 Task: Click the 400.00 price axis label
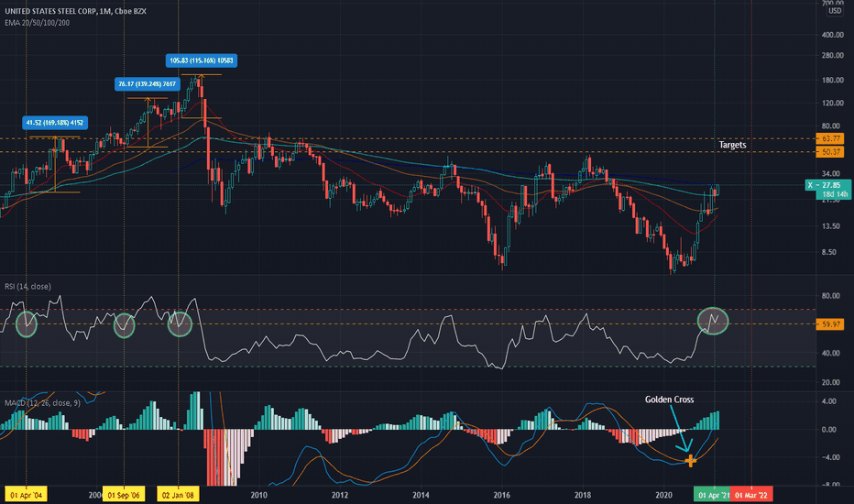(832, 35)
